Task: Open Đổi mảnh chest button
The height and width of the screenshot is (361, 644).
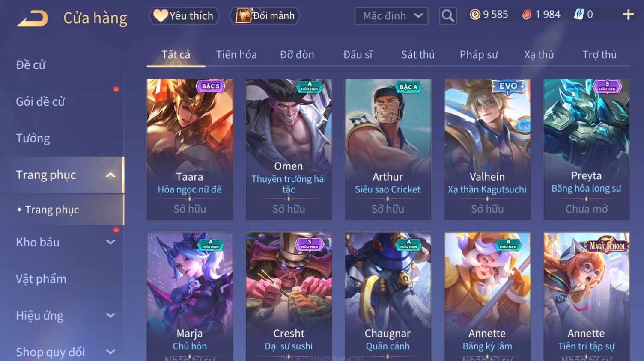Action: [265, 16]
